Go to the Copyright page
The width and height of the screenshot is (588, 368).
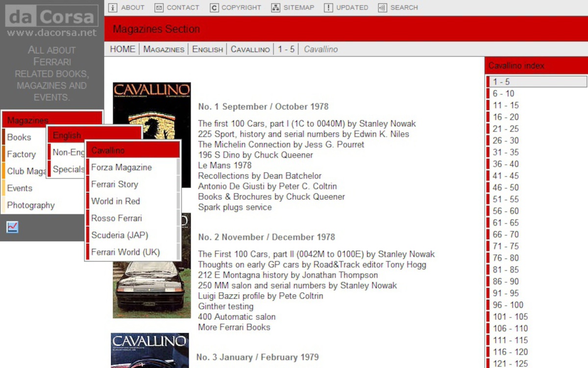tap(241, 8)
